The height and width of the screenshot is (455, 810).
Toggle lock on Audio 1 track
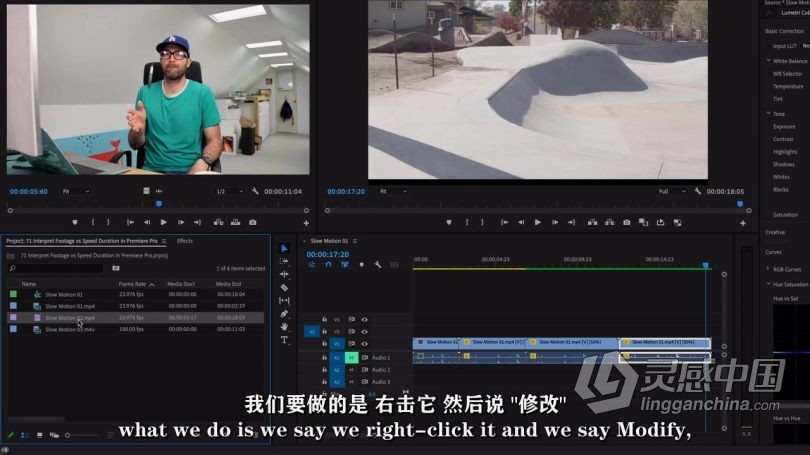324,357
